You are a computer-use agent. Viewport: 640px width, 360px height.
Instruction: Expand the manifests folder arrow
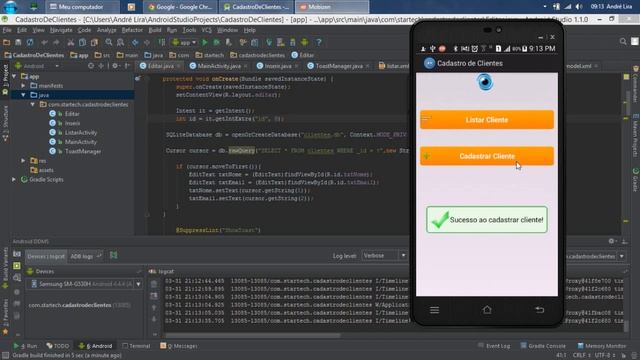pos(23,86)
